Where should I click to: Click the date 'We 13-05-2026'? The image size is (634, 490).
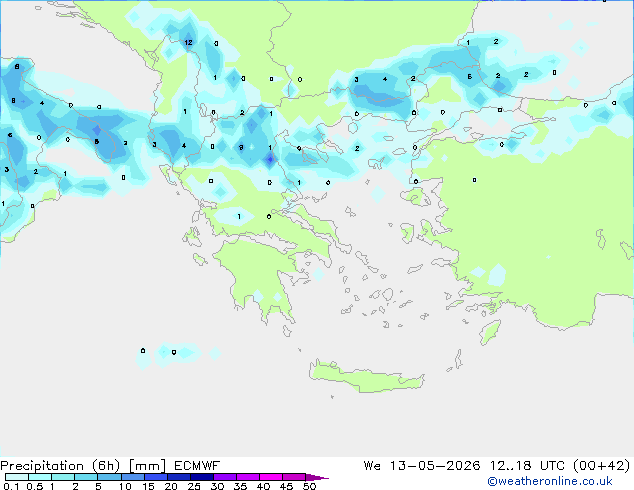[422, 466]
